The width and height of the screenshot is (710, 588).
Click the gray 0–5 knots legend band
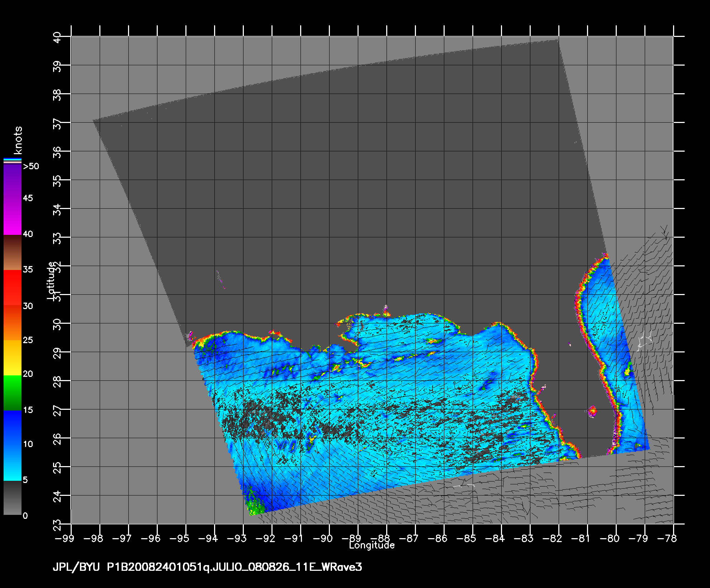tap(13, 498)
